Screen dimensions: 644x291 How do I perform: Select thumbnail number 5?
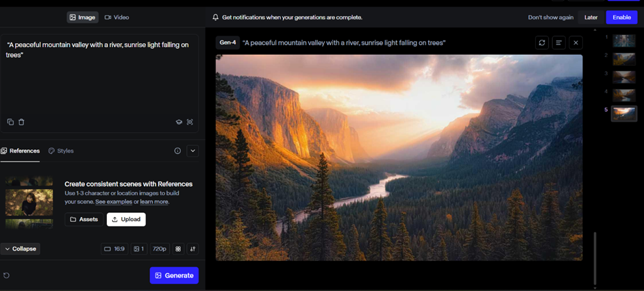point(624,114)
